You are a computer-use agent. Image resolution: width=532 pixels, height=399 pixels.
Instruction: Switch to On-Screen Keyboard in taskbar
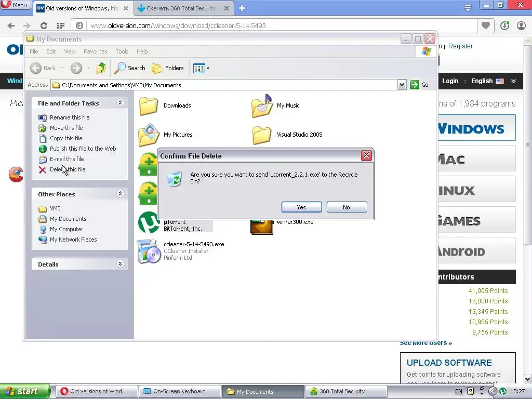(179, 391)
